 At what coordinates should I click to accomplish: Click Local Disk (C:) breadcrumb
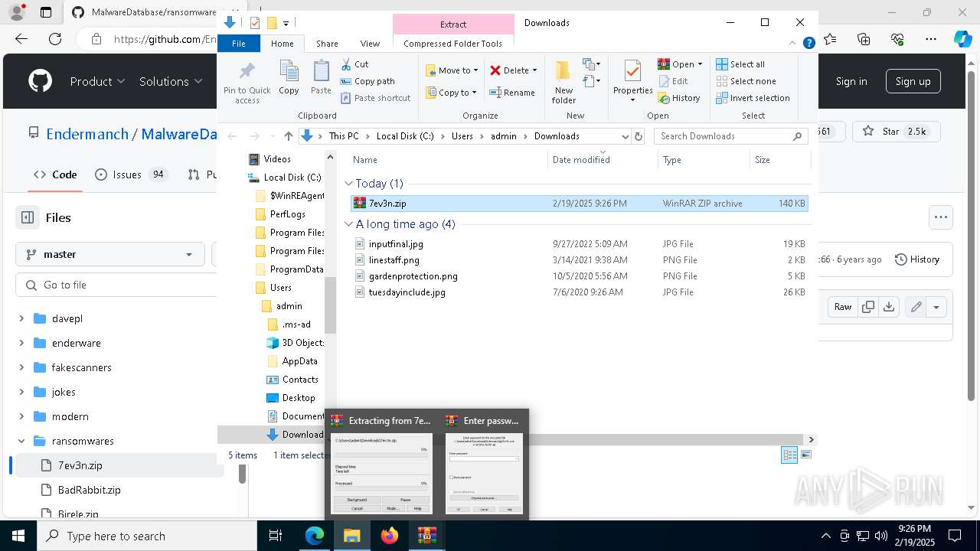click(x=405, y=136)
